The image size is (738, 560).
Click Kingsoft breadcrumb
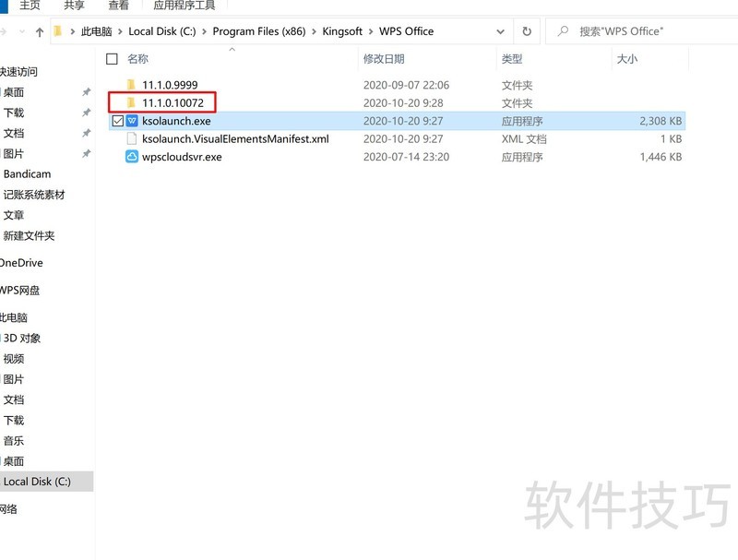click(342, 31)
